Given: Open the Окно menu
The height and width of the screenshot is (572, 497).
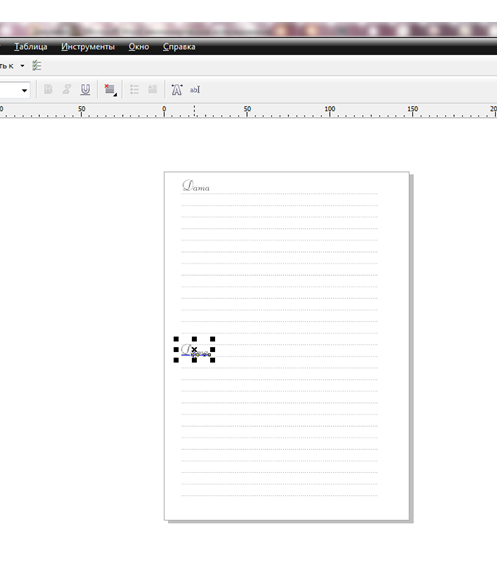Looking at the screenshot, I should (139, 47).
